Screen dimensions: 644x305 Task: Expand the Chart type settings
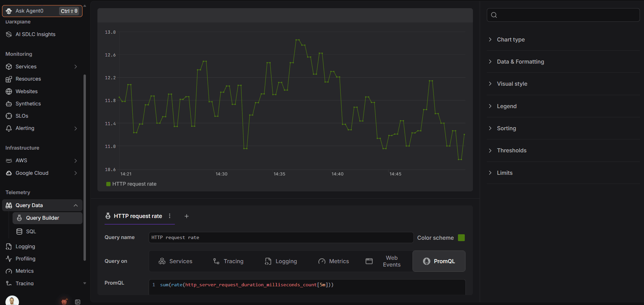563,40
